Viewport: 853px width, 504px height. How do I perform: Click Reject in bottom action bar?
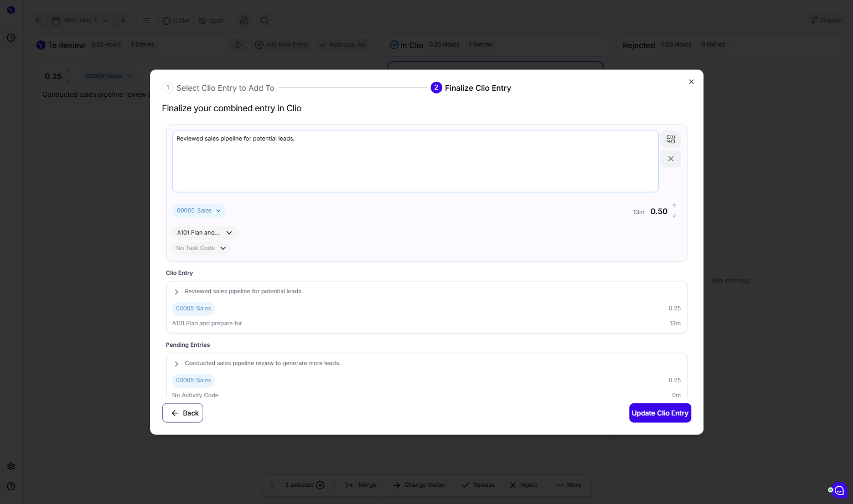(524, 485)
